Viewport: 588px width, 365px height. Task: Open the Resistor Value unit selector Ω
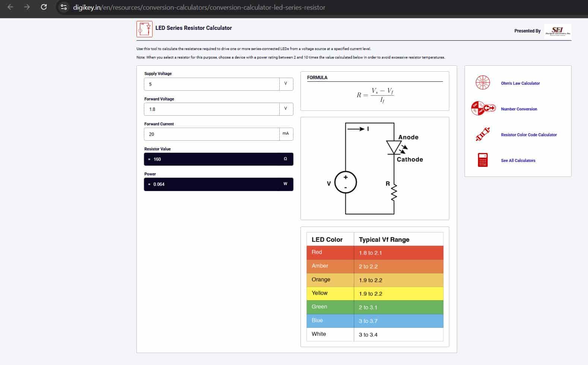(286, 159)
